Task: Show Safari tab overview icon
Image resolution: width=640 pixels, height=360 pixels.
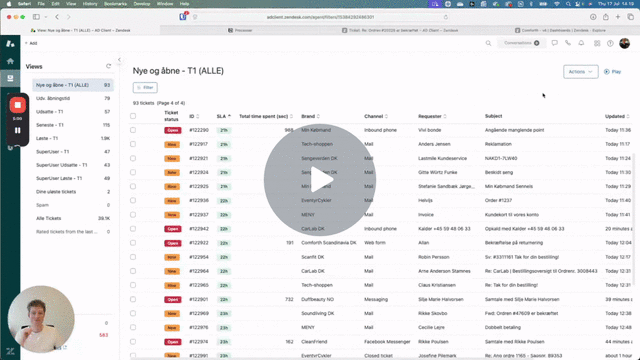Action: (631, 17)
